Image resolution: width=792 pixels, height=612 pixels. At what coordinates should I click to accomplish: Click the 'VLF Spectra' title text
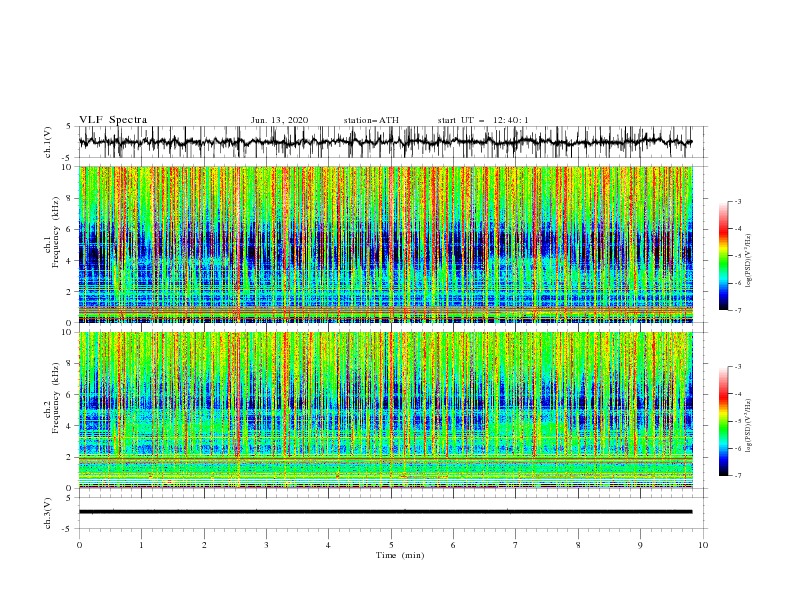(113, 120)
